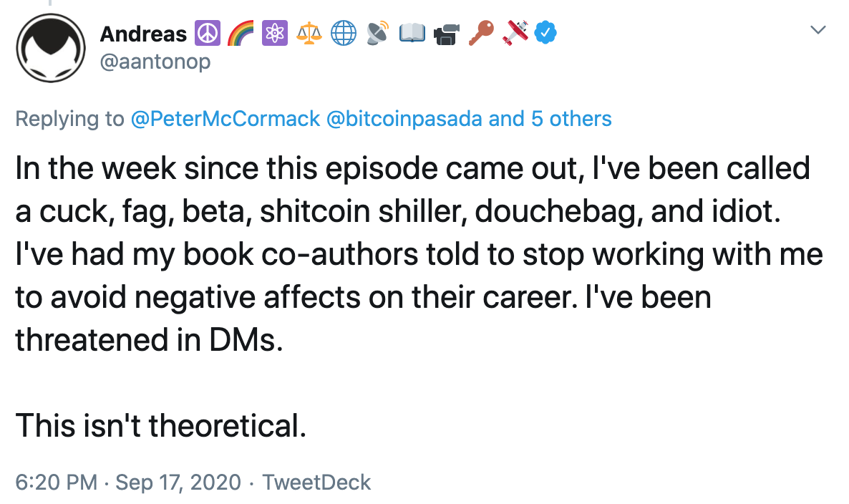
Task: Click the open book emoji
Action: coord(412,33)
